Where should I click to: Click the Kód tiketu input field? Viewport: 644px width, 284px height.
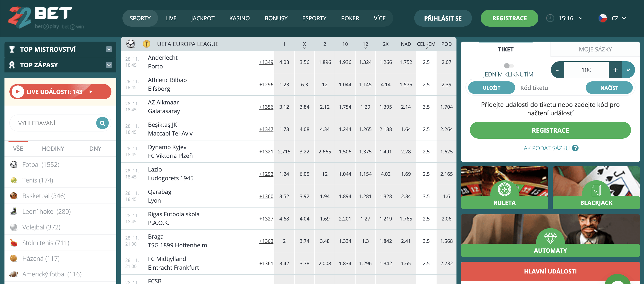click(x=550, y=88)
